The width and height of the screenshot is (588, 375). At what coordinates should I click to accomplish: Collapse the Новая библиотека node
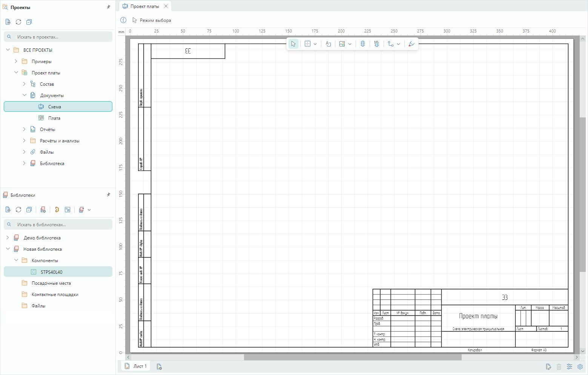point(8,249)
